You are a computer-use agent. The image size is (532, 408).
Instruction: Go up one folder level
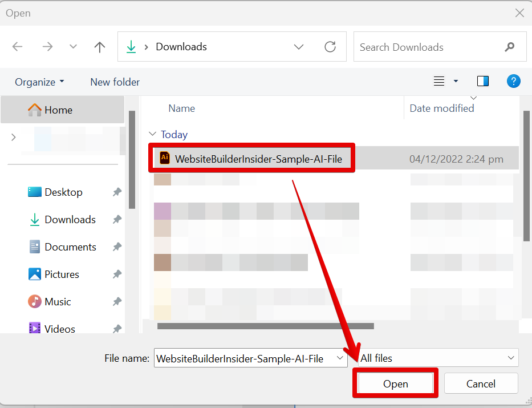click(100, 47)
